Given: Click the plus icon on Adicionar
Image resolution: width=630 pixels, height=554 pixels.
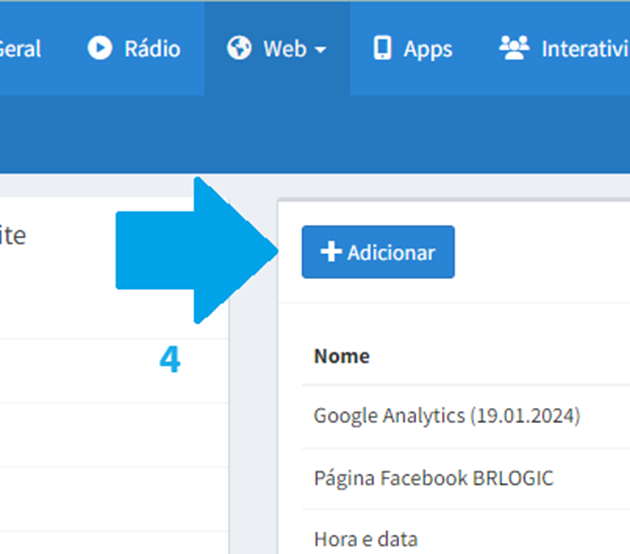Looking at the screenshot, I should pyautogui.click(x=331, y=251).
